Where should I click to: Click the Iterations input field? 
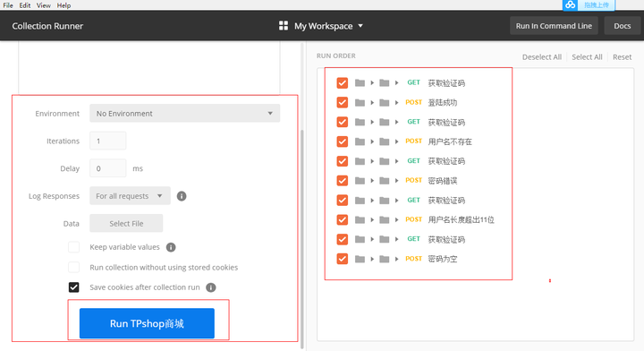(x=108, y=141)
